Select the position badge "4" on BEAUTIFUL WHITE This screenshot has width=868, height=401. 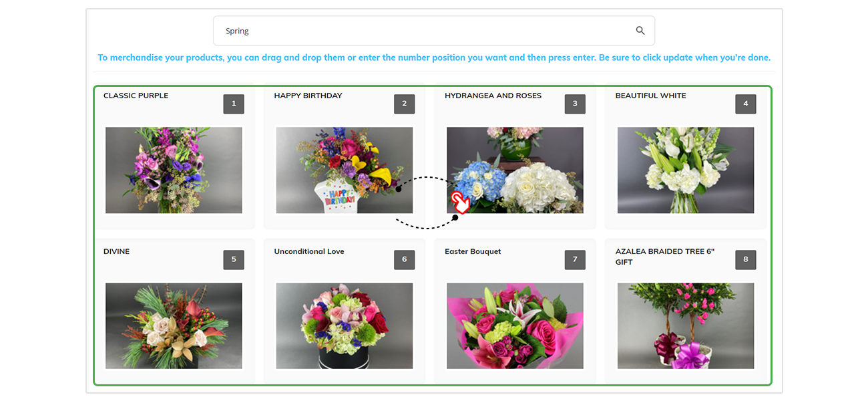pos(746,104)
